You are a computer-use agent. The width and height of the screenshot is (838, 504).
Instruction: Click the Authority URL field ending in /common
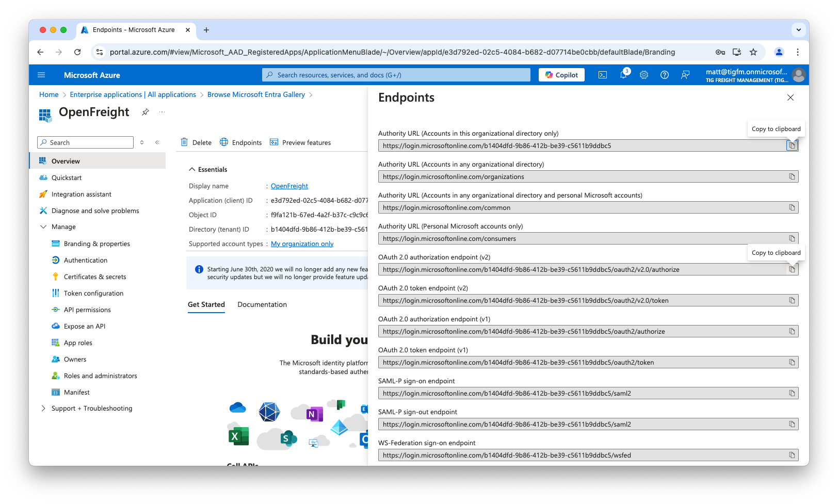tap(588, 207)
